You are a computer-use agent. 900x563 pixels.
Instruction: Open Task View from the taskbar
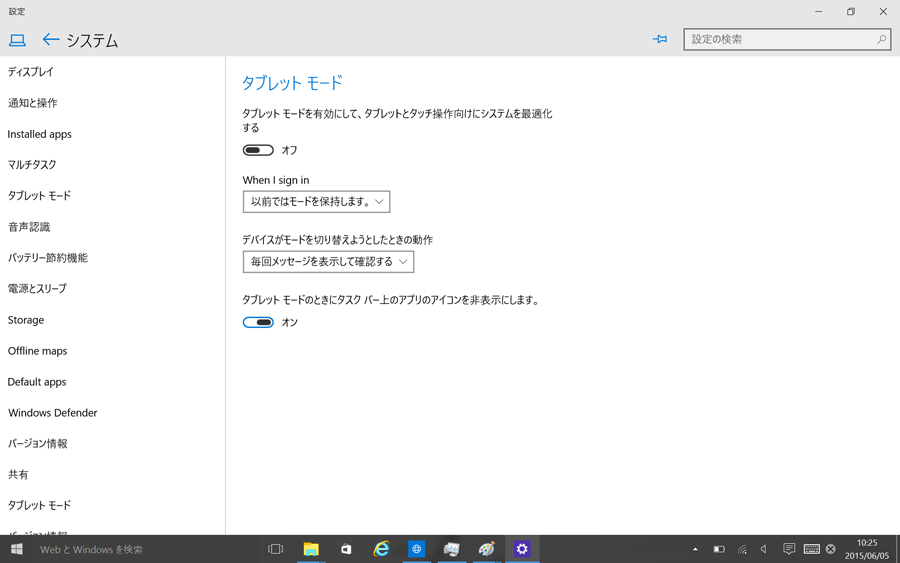point(276,549)
